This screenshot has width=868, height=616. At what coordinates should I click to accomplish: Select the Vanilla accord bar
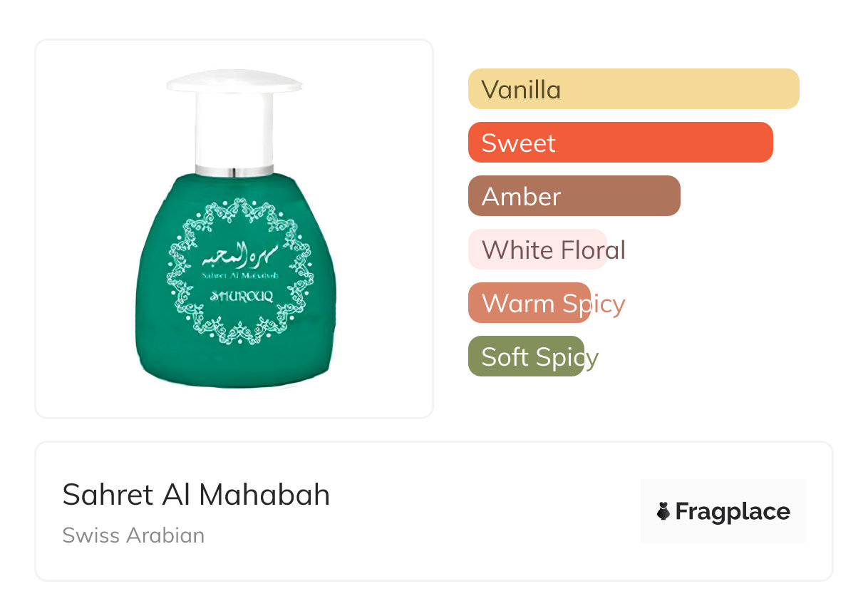click(633, 89)
